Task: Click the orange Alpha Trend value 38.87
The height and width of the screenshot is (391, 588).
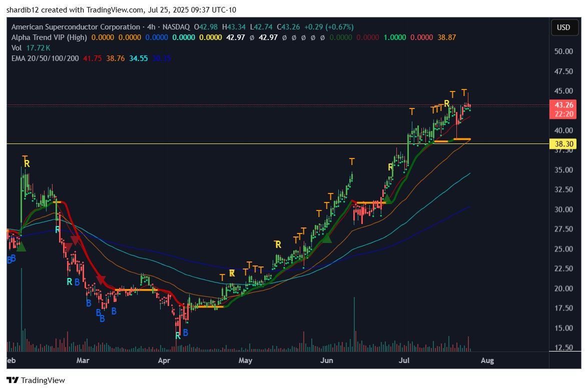Action: 446,37
